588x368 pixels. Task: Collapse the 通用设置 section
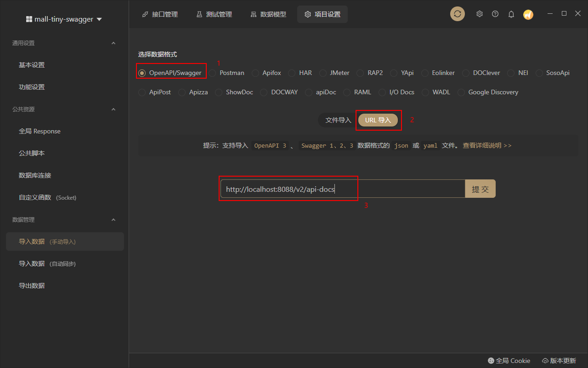[x=113, y=43]
